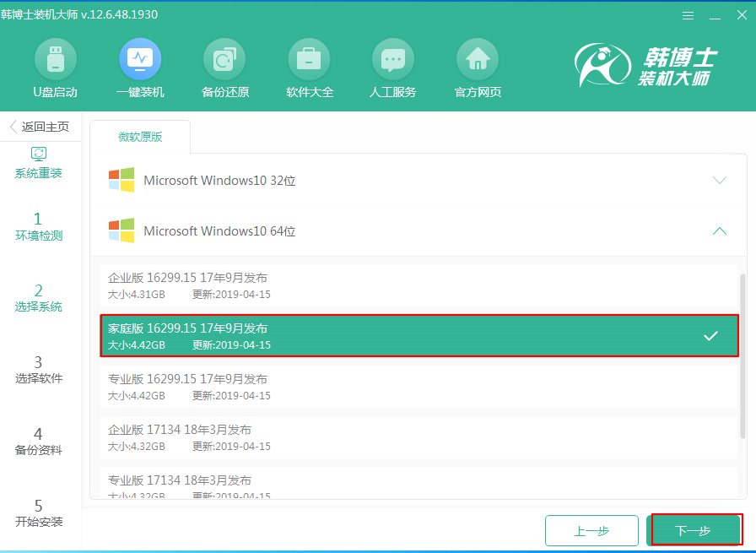Click the 备份还原 backup restore icon
The height and width of the screenshot is (553, 756).
(224, 68)
